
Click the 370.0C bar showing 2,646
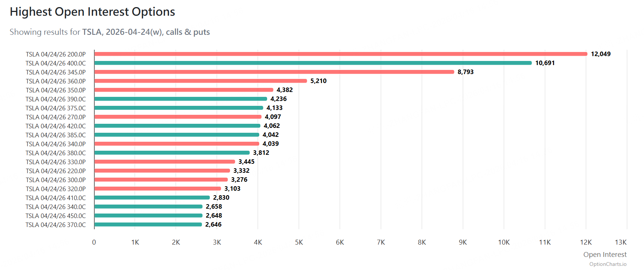pos(148,224)
